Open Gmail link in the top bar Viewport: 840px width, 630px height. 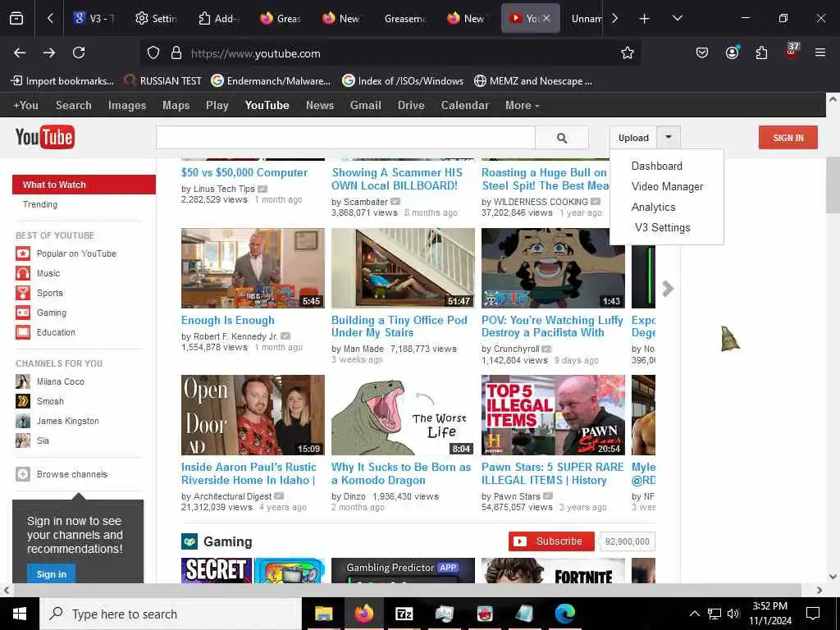pyautogui.click(x=365, y=106)
